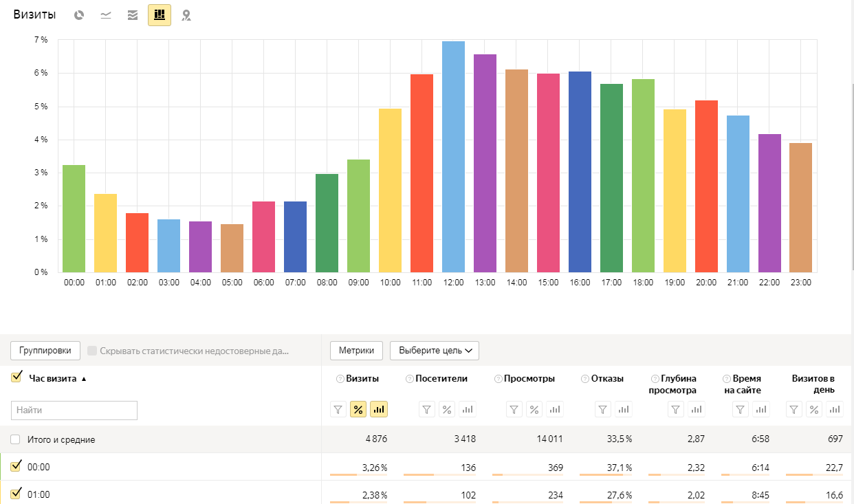This screenshot has width=854, height=504.
Task: Open the Группировки button
Action: coord(45,351)
